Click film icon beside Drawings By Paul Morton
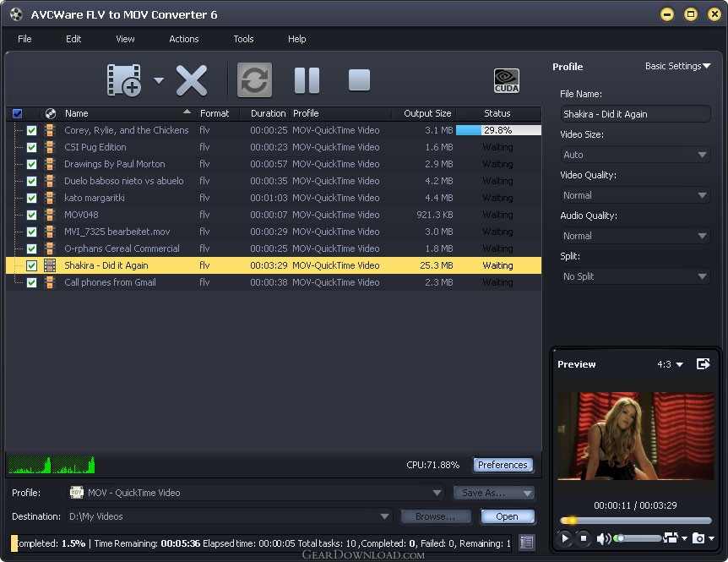728x562 pixels. tap(50, 164)
